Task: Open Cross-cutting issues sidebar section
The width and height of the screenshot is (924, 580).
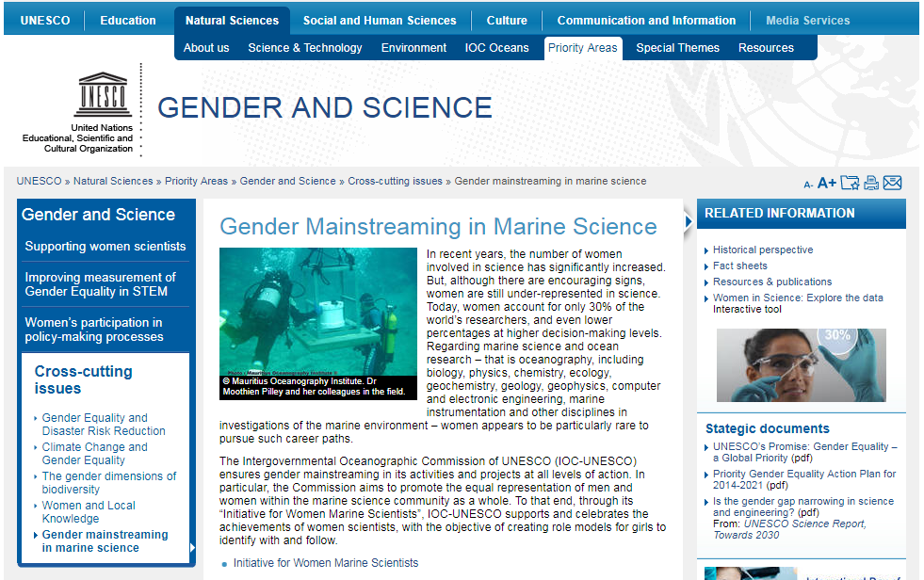Action: (x=83, y=379)
